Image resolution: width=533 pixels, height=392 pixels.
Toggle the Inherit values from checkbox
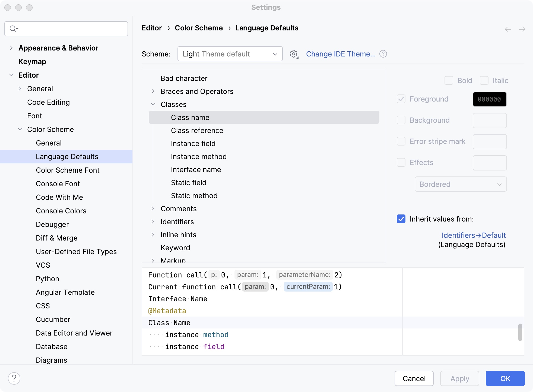[x=401, y=219]
